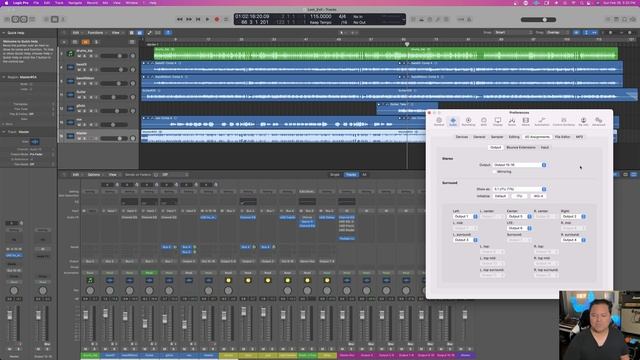The image size is (640, 360).
Task: Click the Fast Forward transport button
Action: [x=189, y=19]
